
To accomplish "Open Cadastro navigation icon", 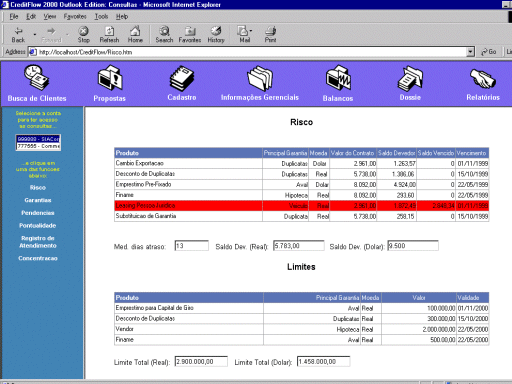I will (182, 78).
